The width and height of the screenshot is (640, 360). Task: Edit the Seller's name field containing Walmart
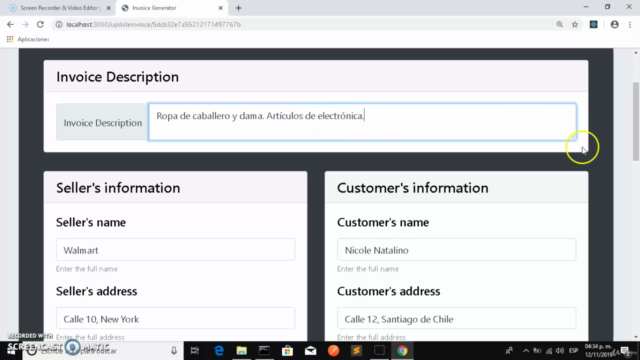tap(176, 250)
